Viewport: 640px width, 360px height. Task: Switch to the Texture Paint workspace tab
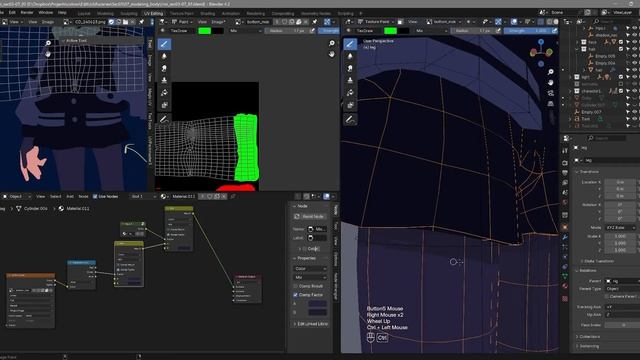182,13
